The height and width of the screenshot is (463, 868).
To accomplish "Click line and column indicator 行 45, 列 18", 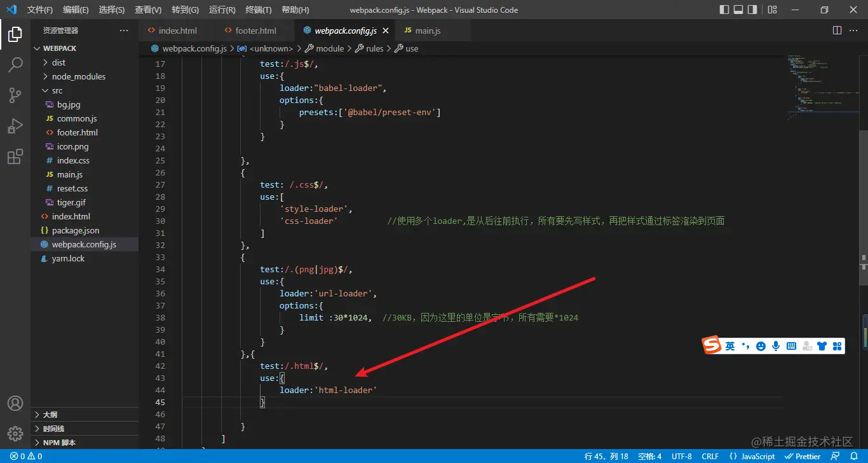I will click(x=606, y=456).
